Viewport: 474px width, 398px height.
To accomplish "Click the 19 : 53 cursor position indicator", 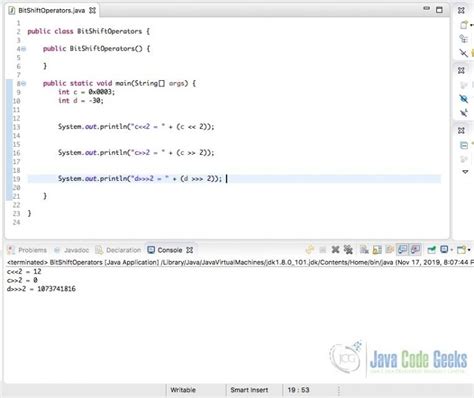I will [298, 390].
